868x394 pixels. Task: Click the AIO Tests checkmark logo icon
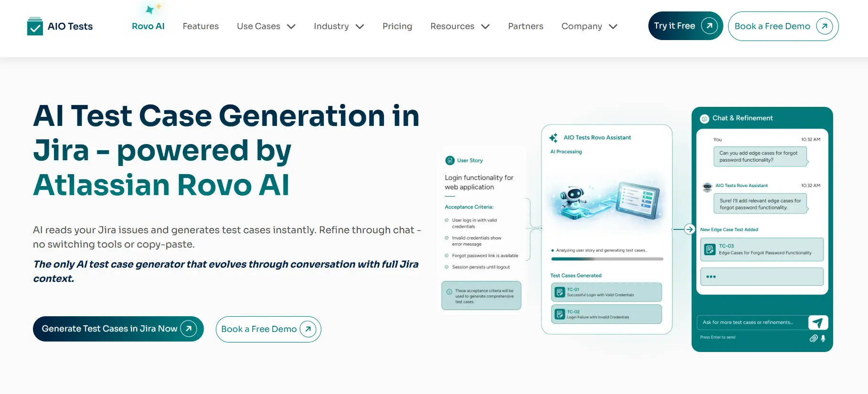coord(35,26)
